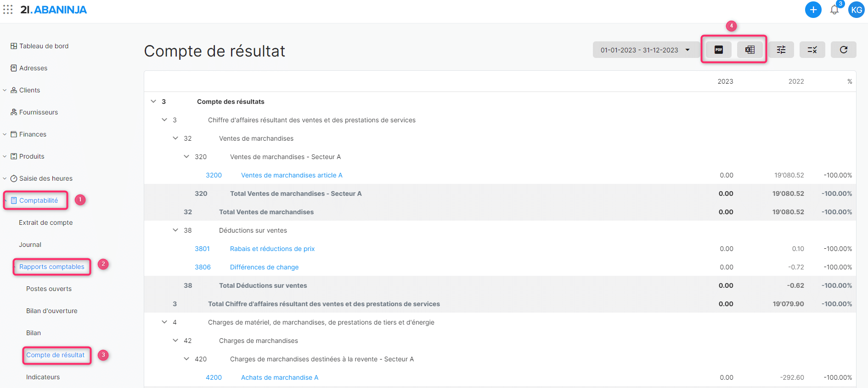Click the 19'079.90 total value
The image size is (868, 388).
(788, 304)
